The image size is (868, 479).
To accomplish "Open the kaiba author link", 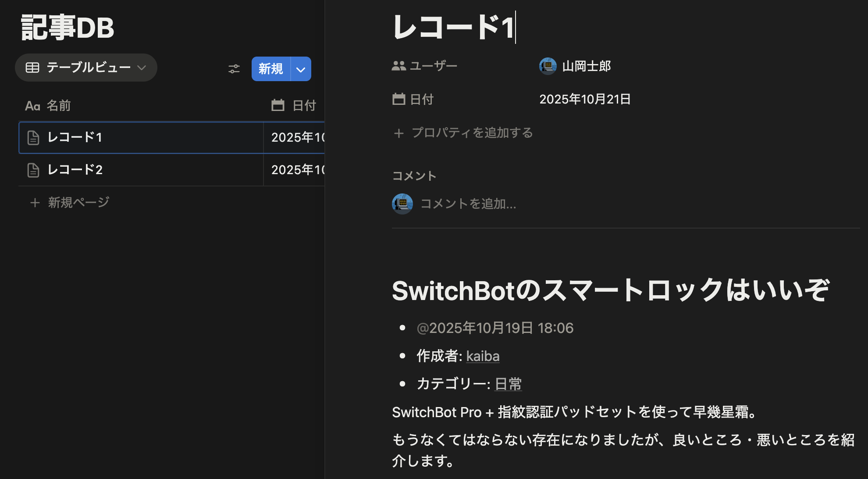I will 483,356.
